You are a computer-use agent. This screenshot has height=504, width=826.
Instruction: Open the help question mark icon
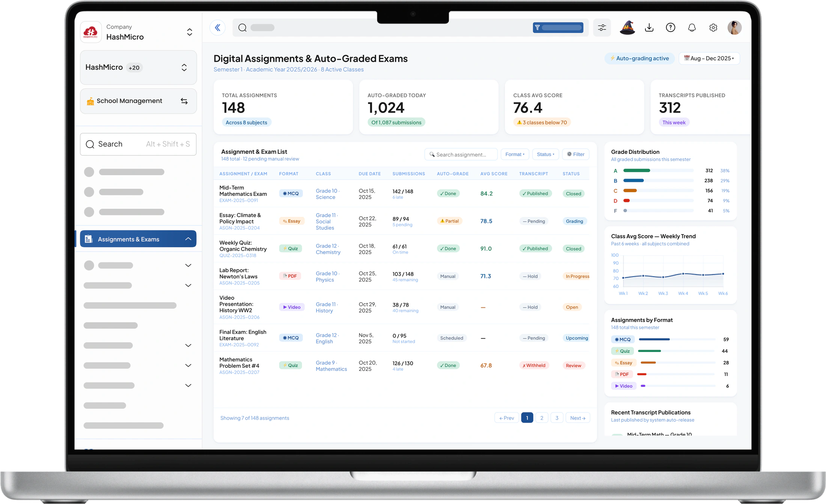click(x=671, y=27)
